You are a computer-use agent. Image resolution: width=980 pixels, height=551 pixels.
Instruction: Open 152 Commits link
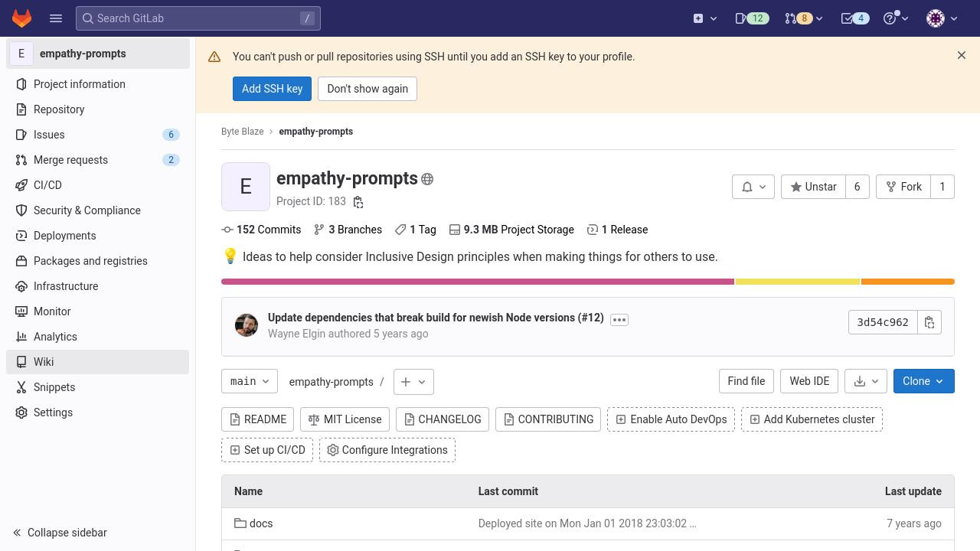pyautogui.click(x=261, y=230)
